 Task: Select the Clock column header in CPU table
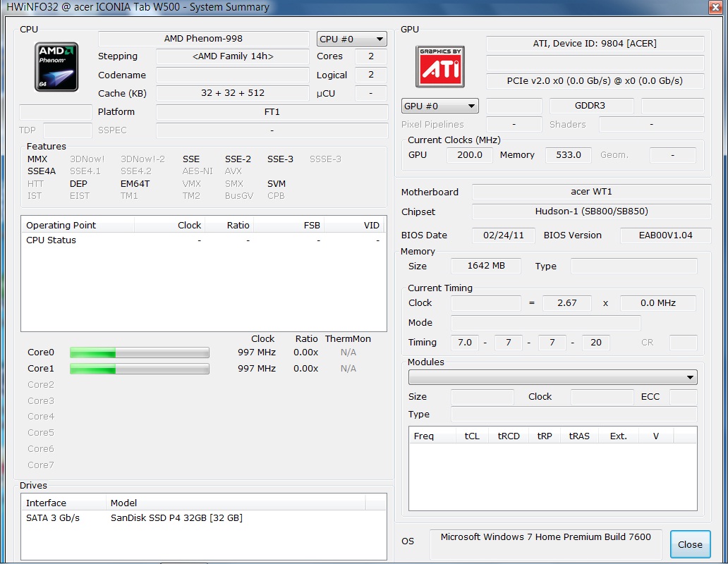point(170,225)
